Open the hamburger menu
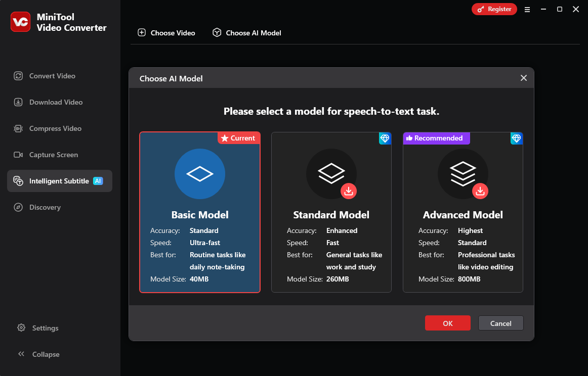 527,9
